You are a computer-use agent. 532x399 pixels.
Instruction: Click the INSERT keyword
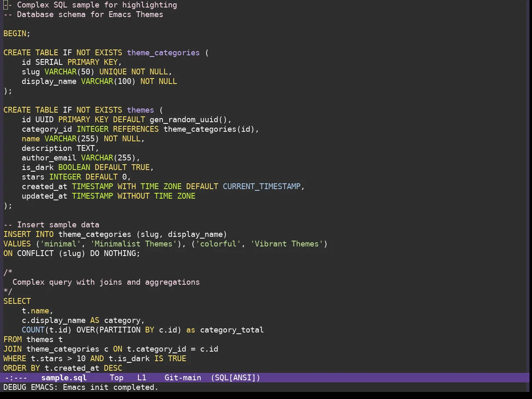(17, 234)
